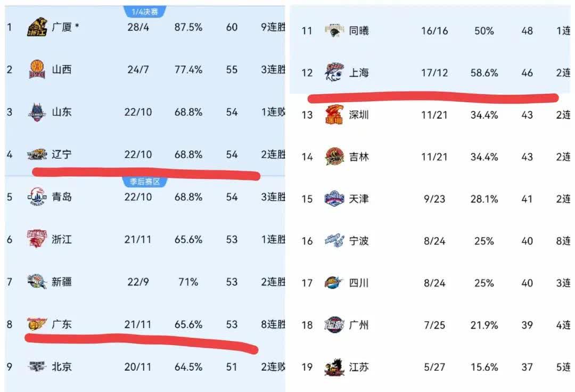Image resolution: width=575 pixels, height=392 pixels.
Task: Click the 上海 shark logo
Action: (x=334, y=72)
